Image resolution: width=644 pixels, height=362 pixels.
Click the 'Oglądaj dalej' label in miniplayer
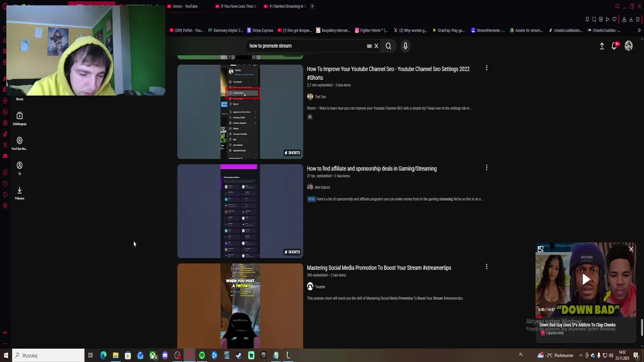pyautogui.click(x=554, y=333)
